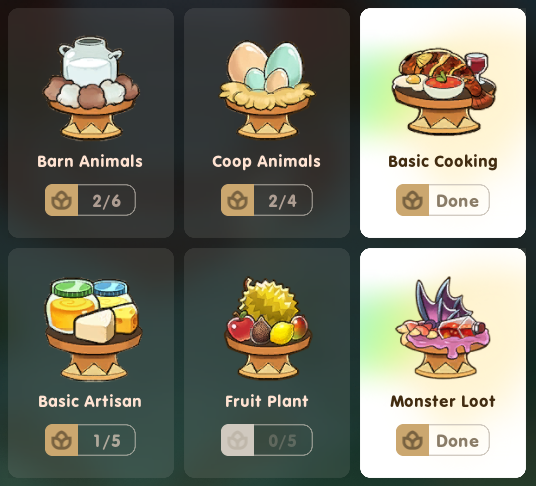Click the jars and cheese pedestal icon
Image resolution: width=536 pixels, height=486 pixels.
coord(92,329)
